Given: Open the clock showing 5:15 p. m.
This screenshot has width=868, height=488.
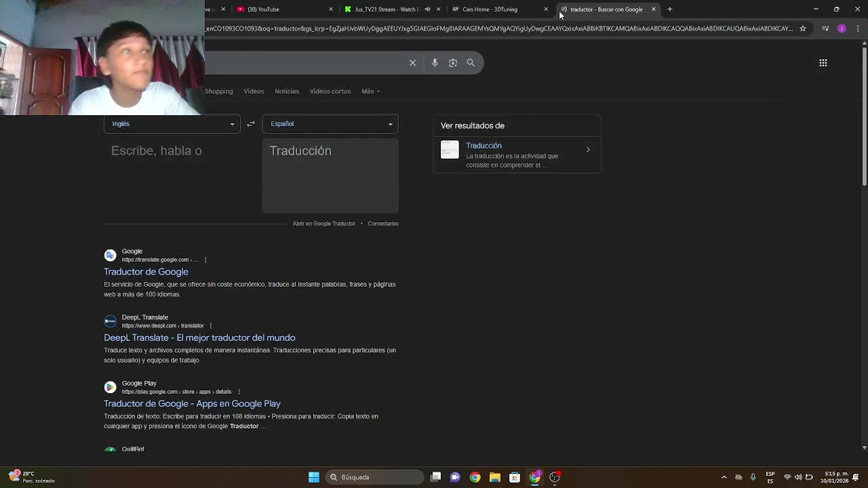Looking at the screenshot, I should (834, 477).
